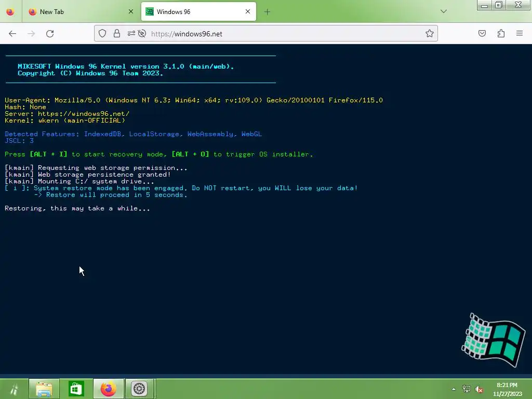Open Settings gear in taskbar
The image size is (532, 399).
point(139,389)
